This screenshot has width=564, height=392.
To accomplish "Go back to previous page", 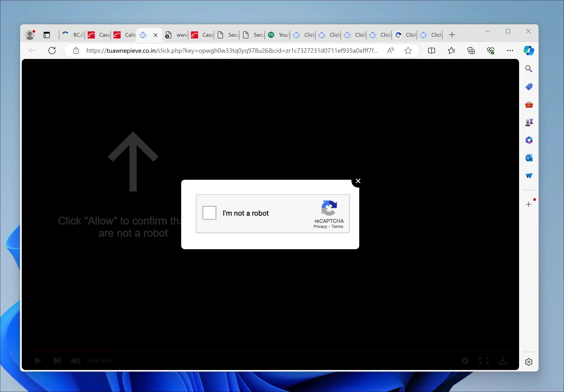I will point(32,51).
